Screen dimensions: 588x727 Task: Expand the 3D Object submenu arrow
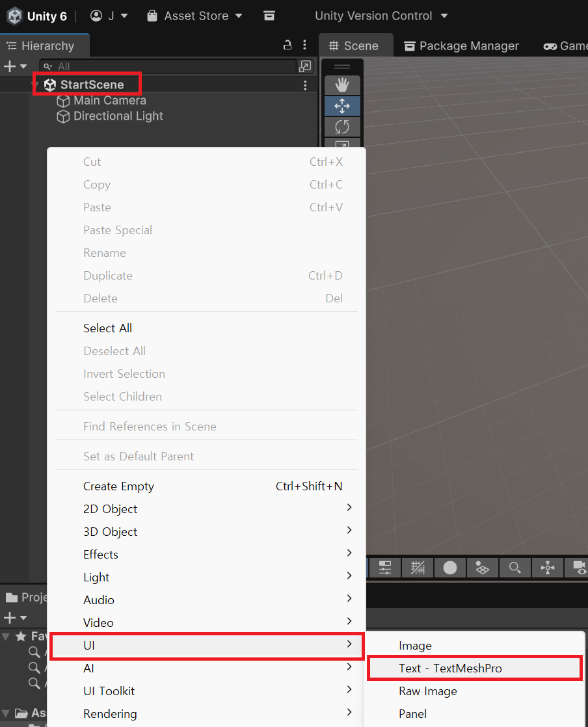click(349, 531)
